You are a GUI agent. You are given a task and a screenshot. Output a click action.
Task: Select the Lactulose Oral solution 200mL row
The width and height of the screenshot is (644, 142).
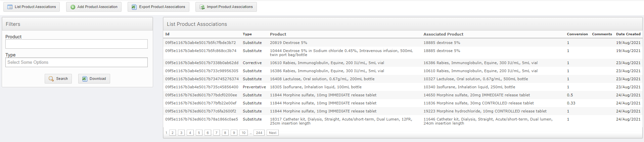[322, 79]
